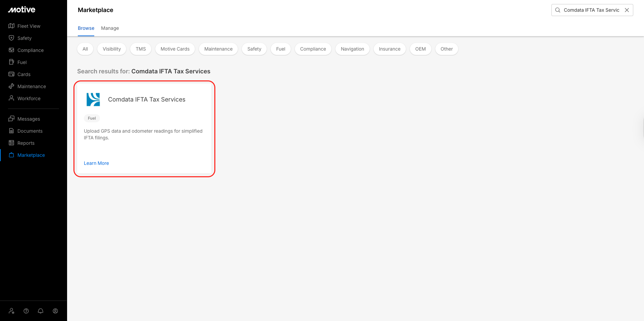Filter apps by the OEM chip

[x=421, y=49]
